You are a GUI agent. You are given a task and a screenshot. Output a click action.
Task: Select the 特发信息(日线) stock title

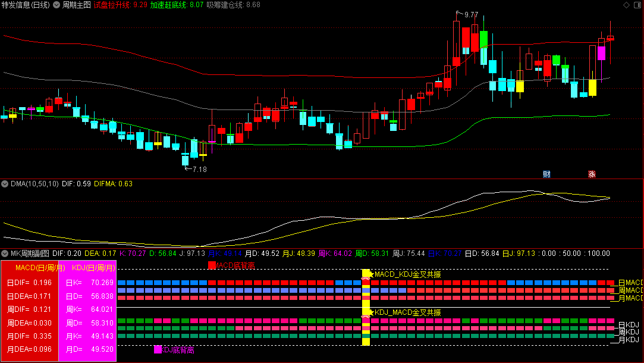(26, 5)
